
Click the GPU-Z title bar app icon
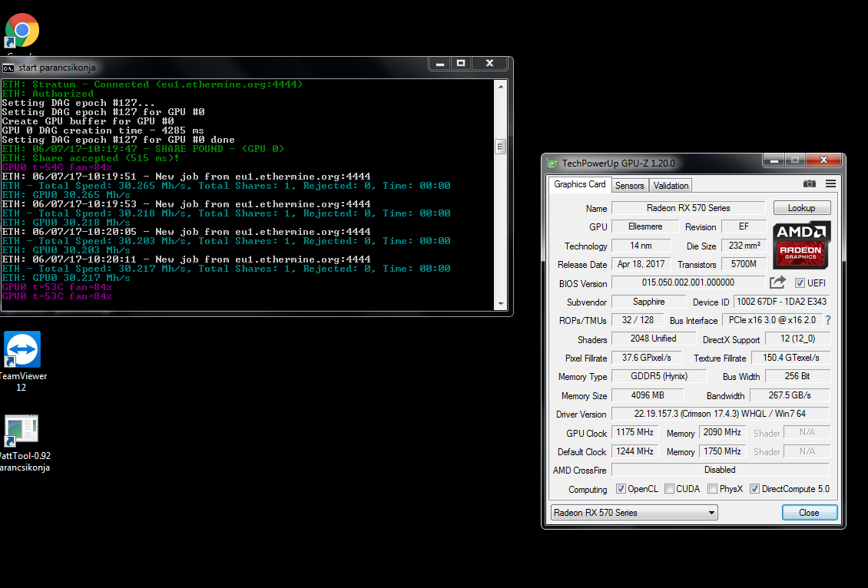(x=552, y=164)
